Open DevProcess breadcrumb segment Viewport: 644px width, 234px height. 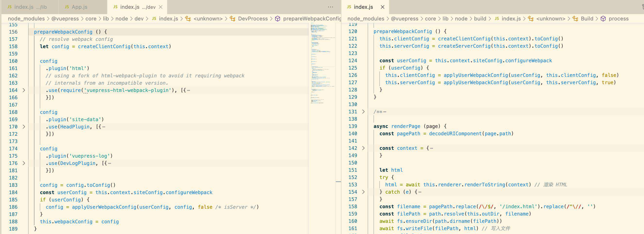point(253,18)
